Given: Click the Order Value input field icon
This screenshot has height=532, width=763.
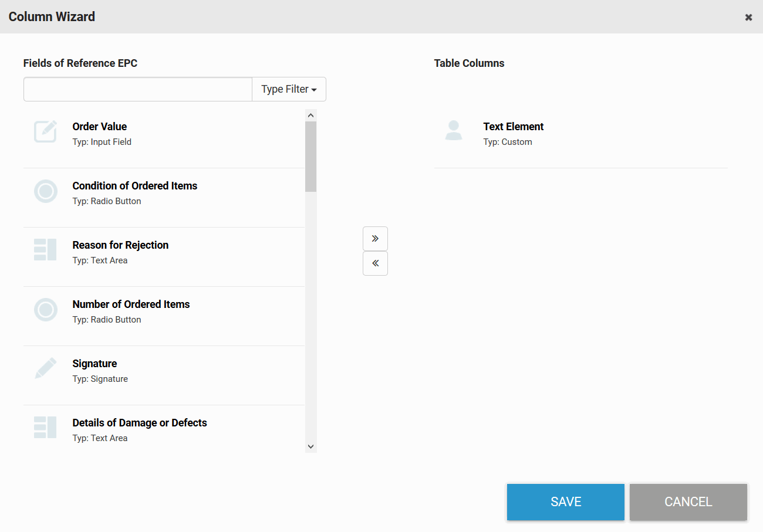Looking at the screenshot, I should (45, 132).
